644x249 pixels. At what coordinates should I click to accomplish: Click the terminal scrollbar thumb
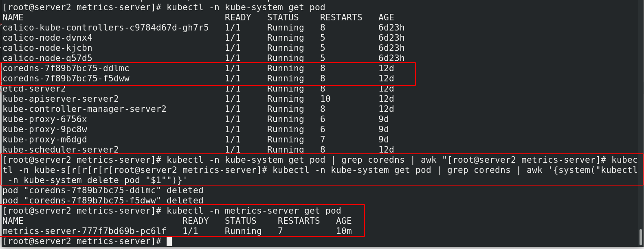(641, 237)
